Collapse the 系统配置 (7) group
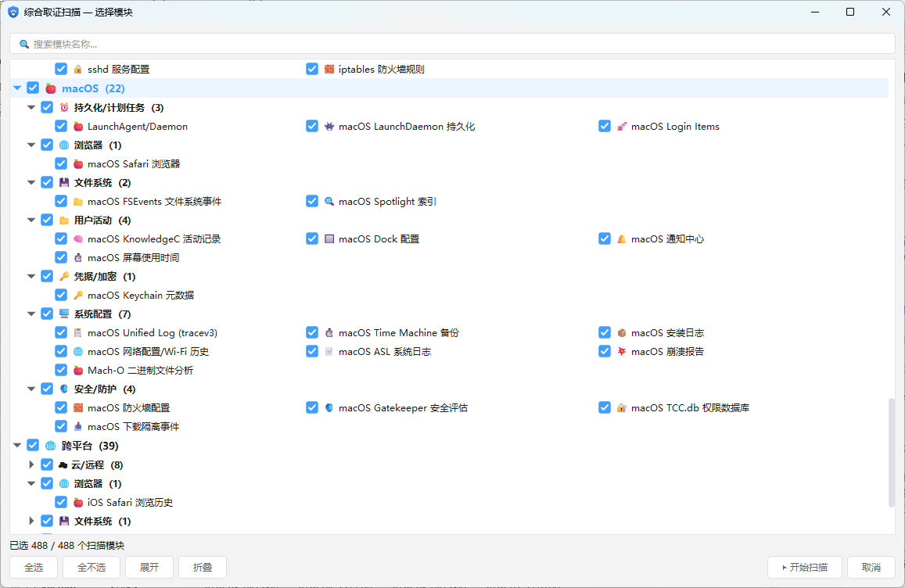Viewport: 905px width, 588px height. point(31,314)
